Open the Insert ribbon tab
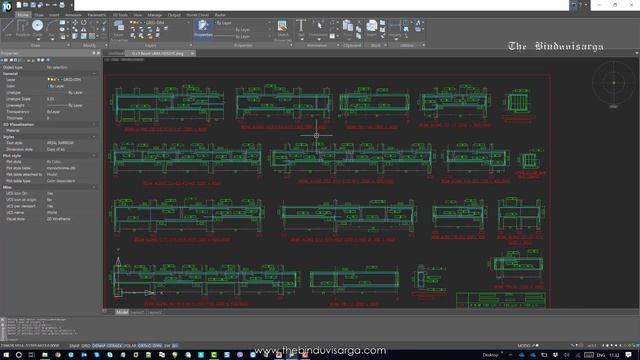Image resolution: width=640 pixels, height=360 pixels. click(54, 15)
